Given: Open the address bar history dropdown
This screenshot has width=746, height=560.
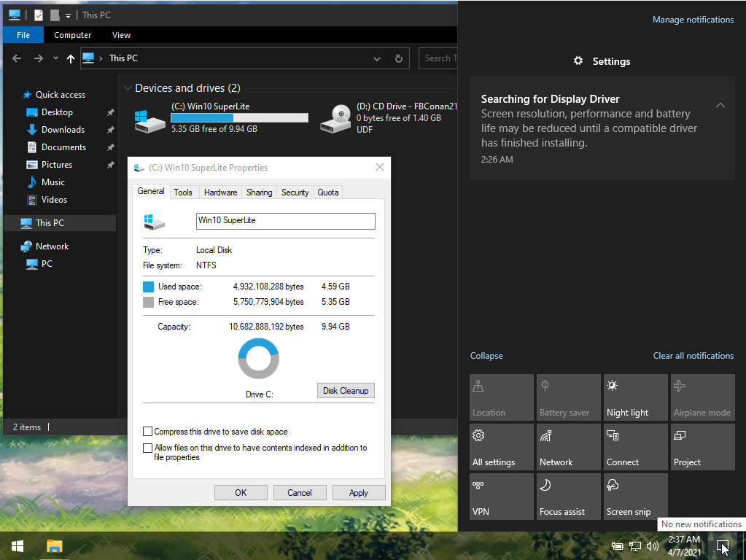Looking at the screenshot, I should pos(377,58).
